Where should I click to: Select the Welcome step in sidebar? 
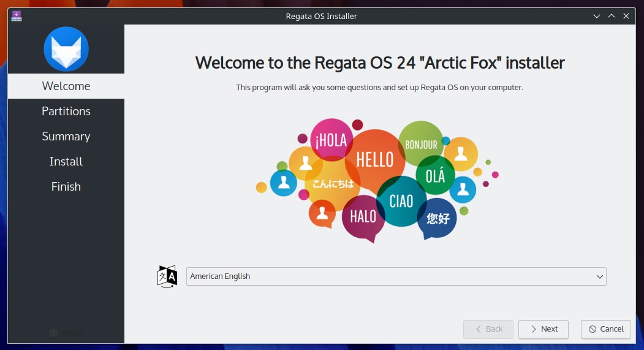(x=66, y=86)
